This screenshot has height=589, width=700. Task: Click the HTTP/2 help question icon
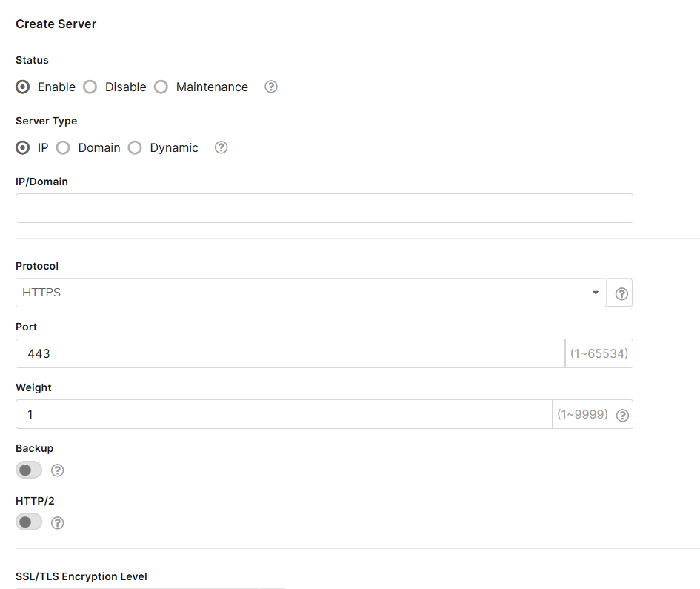pyautogui.click(x=58, y=523)
